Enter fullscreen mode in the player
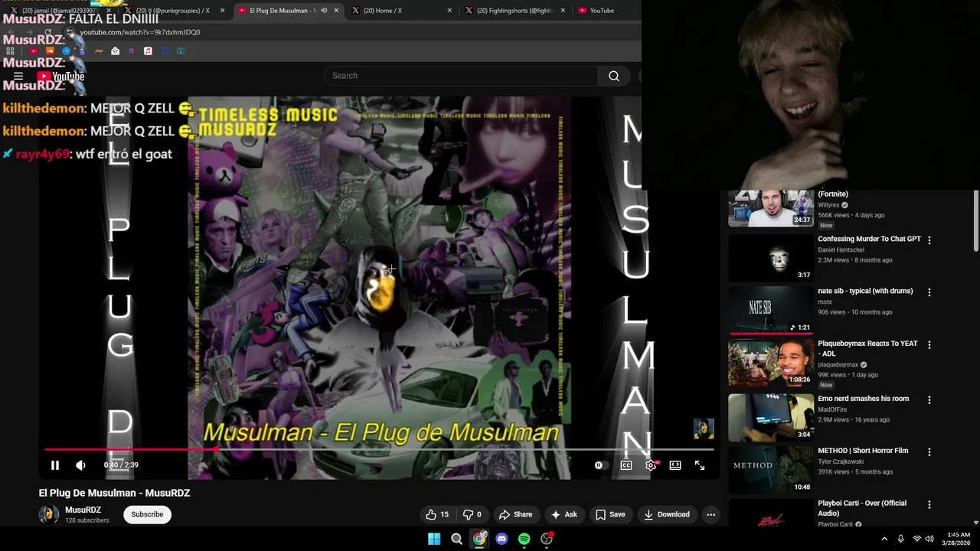This screenshot has width=980, height=551. 700,465
